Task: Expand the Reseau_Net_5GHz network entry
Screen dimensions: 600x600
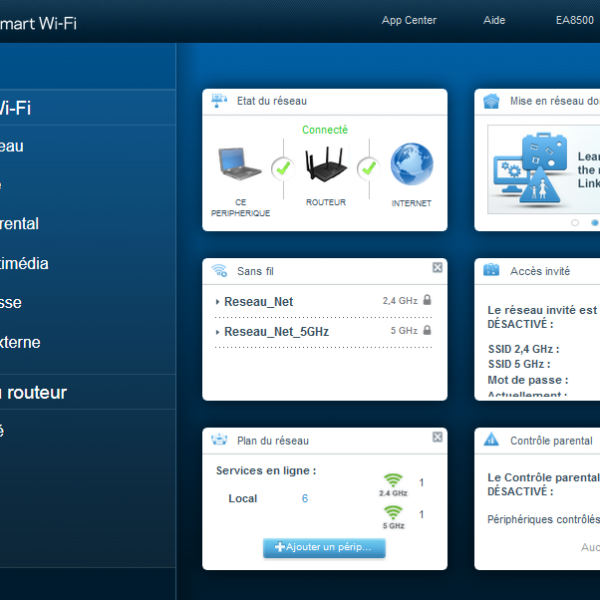Action: tap(218, 331)
